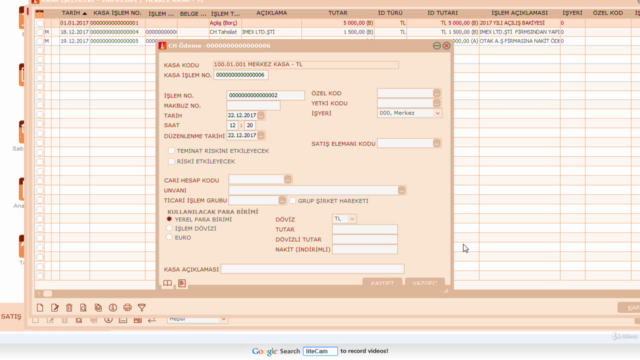640x360 pixels.
Task: Click the Kasa İşlem No. column header
Action: (x=117, y=13)
